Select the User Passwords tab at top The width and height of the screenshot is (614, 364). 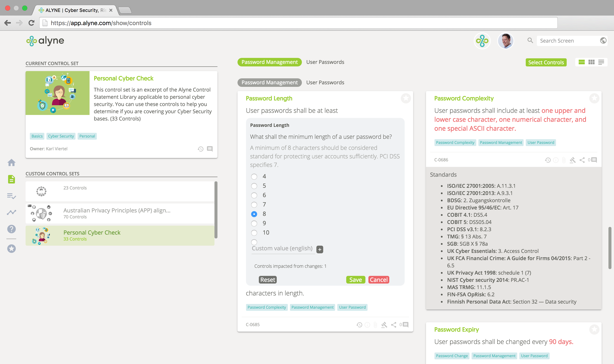325,62
